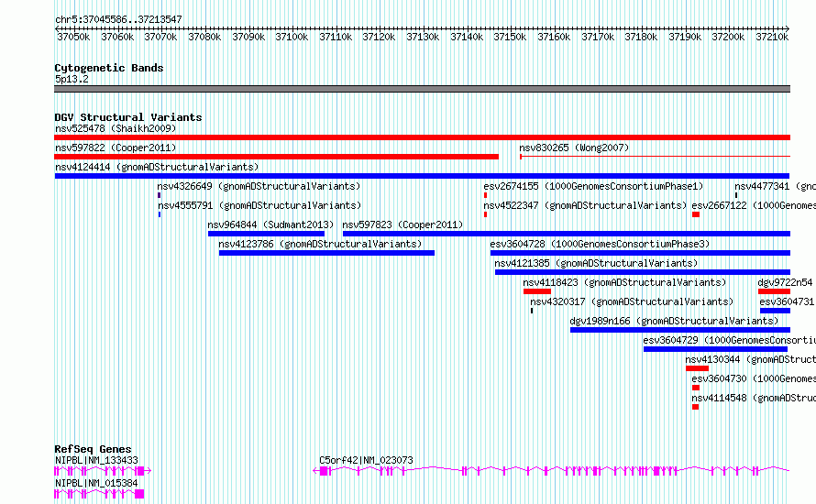Select the 5p13.2 cytogenetic band label
The image size is (816, 504).
[72, 79]
